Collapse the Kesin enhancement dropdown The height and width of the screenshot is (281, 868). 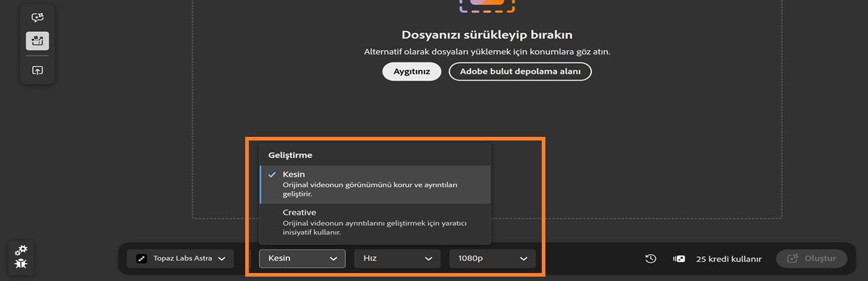(x=302, y=259)
